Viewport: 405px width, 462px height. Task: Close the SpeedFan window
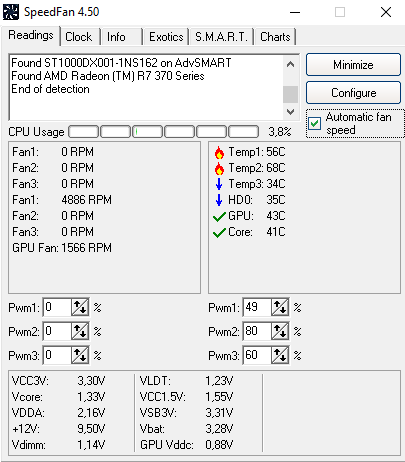coord(386,12)
